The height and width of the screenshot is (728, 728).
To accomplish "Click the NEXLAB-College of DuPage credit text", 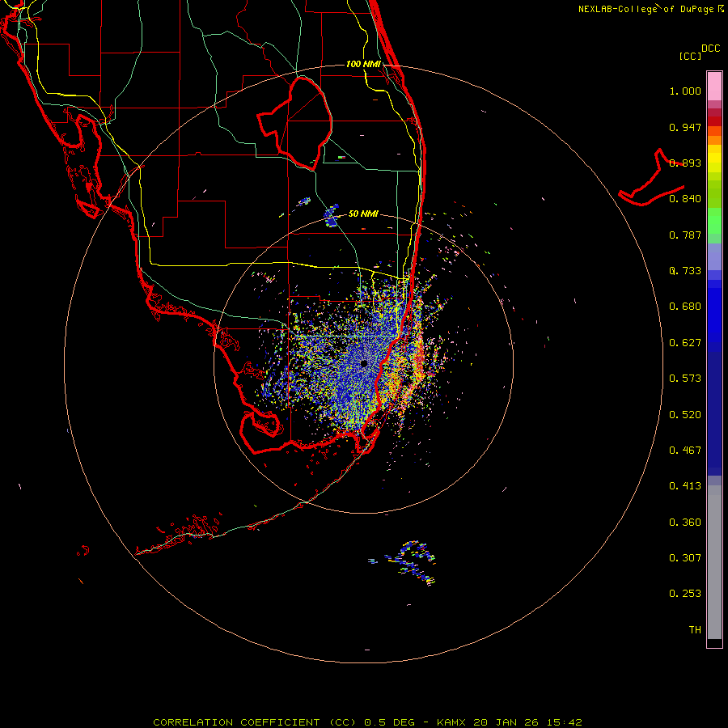I will [650, 9].
